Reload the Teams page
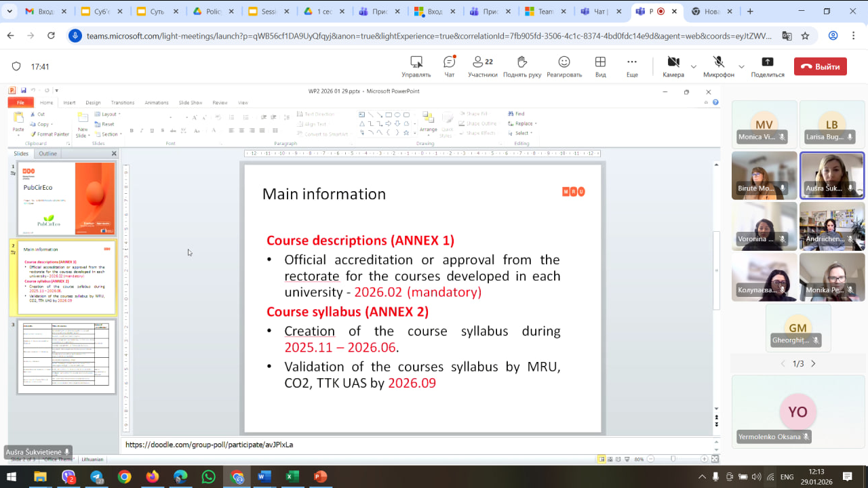868x488 pixels. [x=51, y=36]
